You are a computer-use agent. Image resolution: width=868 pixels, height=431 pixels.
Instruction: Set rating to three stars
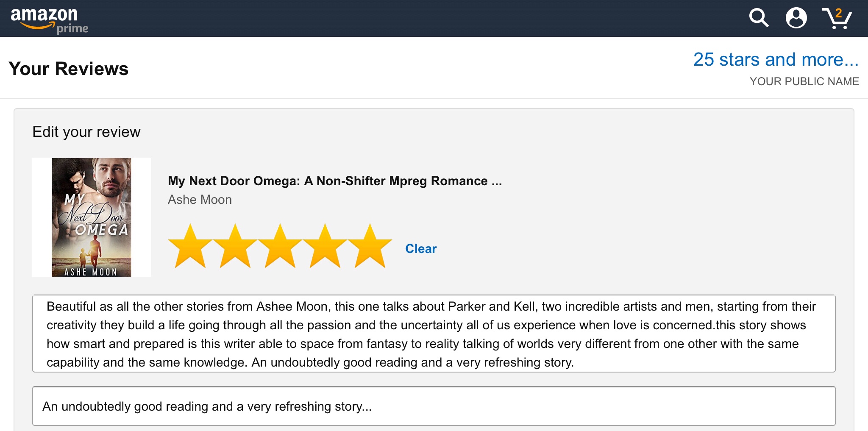click(280, 247)
